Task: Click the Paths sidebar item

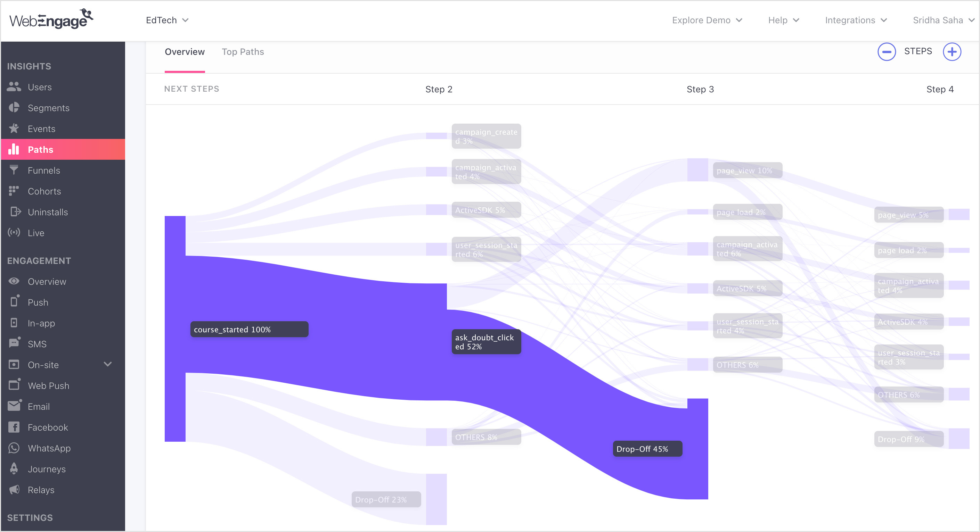Action: pyautogui.click(x=41, y=149)
